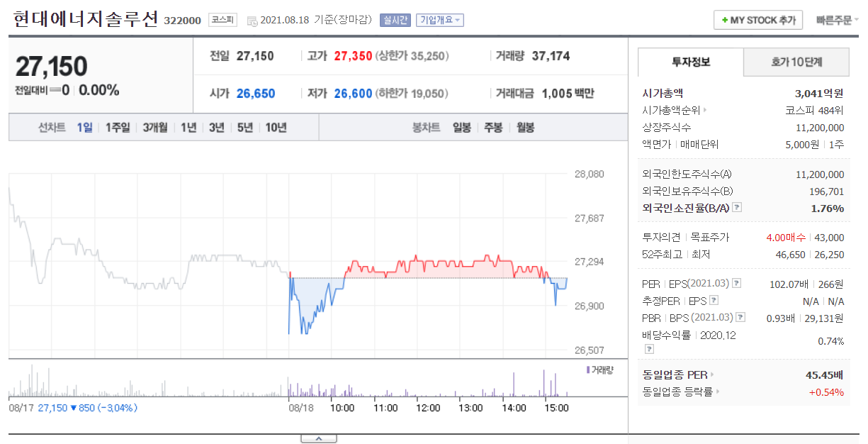868x444 pixels.
Task: Click arrow icon next to 시가총액순위
Action: coord(705,111)
